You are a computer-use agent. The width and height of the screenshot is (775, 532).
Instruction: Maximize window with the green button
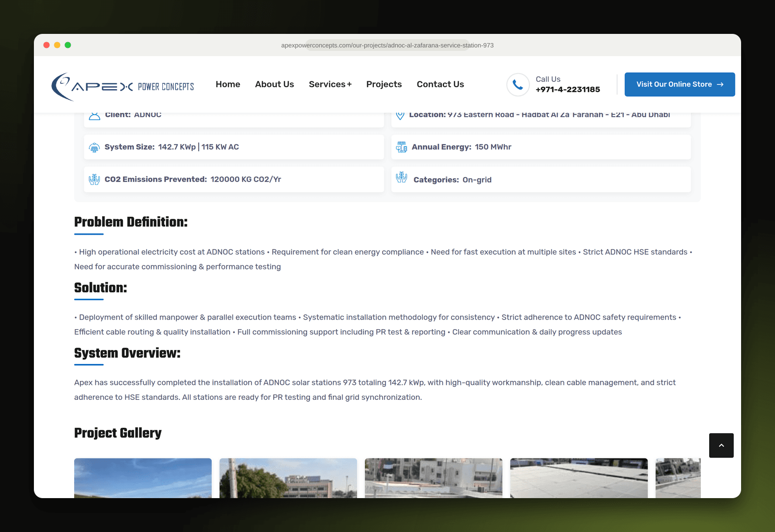pyautogui.click(x=68, y=45)
